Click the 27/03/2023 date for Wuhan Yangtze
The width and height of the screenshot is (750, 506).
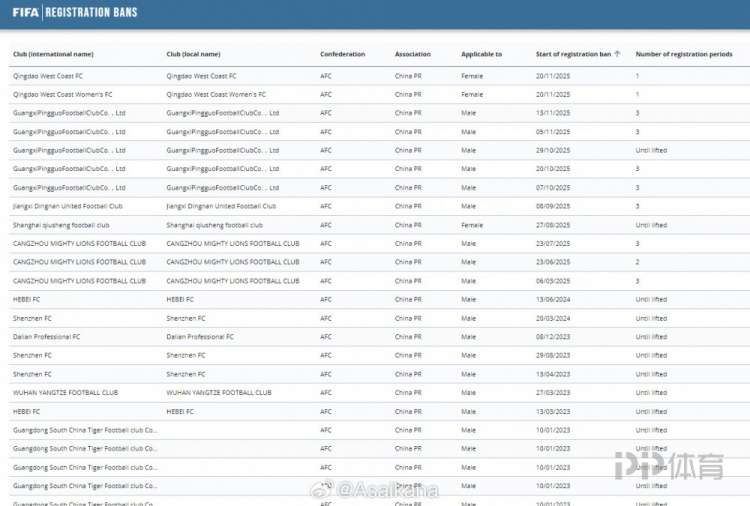[x=552, y=393]
